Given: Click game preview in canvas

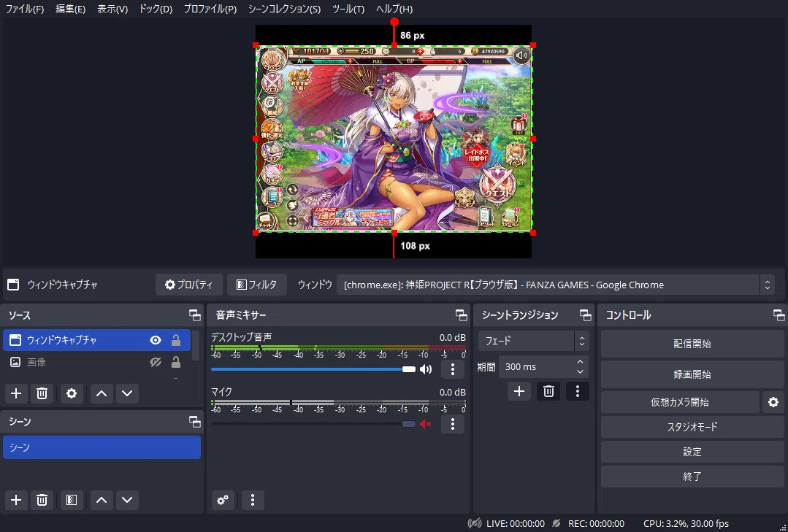Looking at the screenshot, I should tap(394, 139).
